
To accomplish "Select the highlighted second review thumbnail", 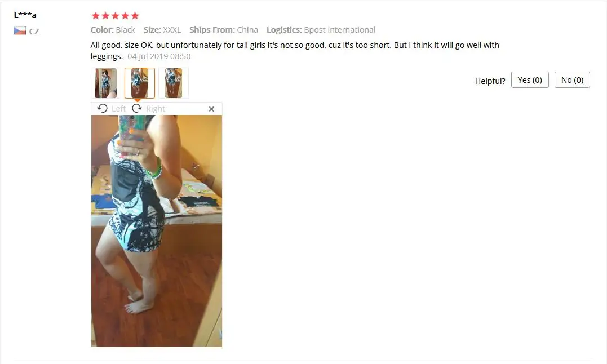I will pos(140,83).
